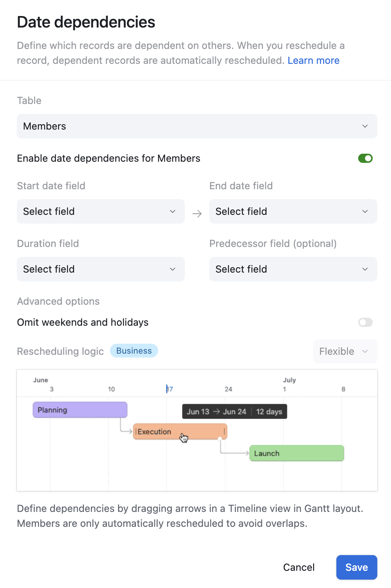
Task: Click the Cancel button
Action: pyautogui.click(x=299, y=567)
